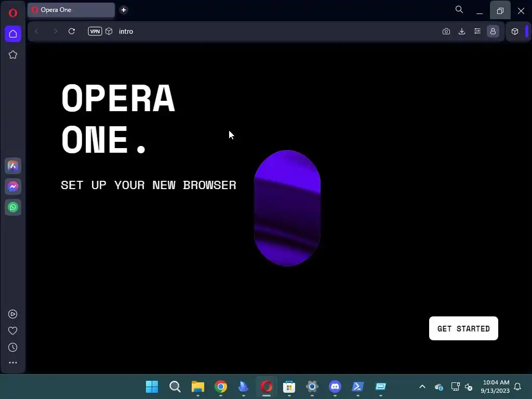Open notifications bell in taskbar
Image resolution: width=532 pixels, height=399 pixels.
click(x=517, y=387)
